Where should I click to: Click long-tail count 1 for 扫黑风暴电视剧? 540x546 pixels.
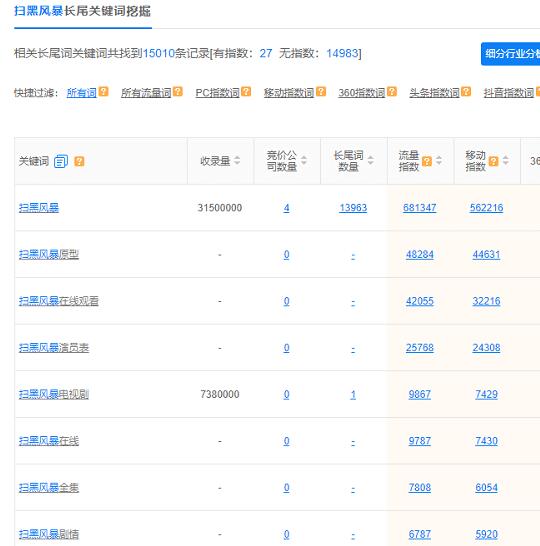(353, 395)
